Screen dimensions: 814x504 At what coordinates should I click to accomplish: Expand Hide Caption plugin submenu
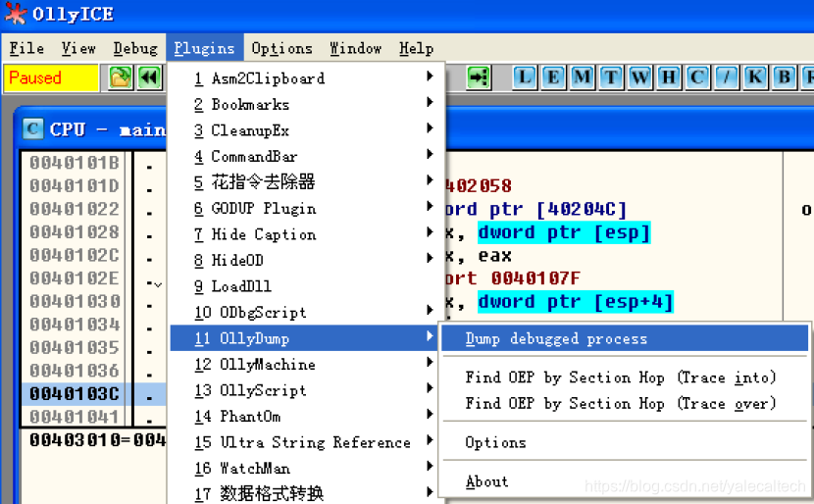307,234
